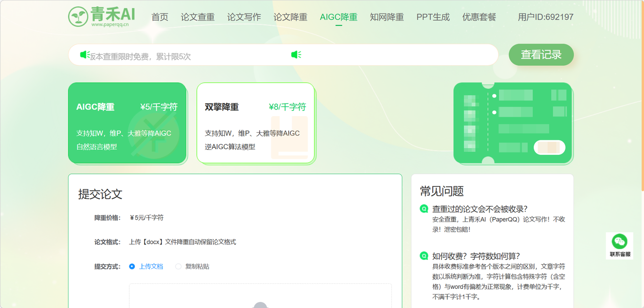Click the 论文格式 label
Image resolution: width=644 pixels, height=308 pixels.
[108, 242]
